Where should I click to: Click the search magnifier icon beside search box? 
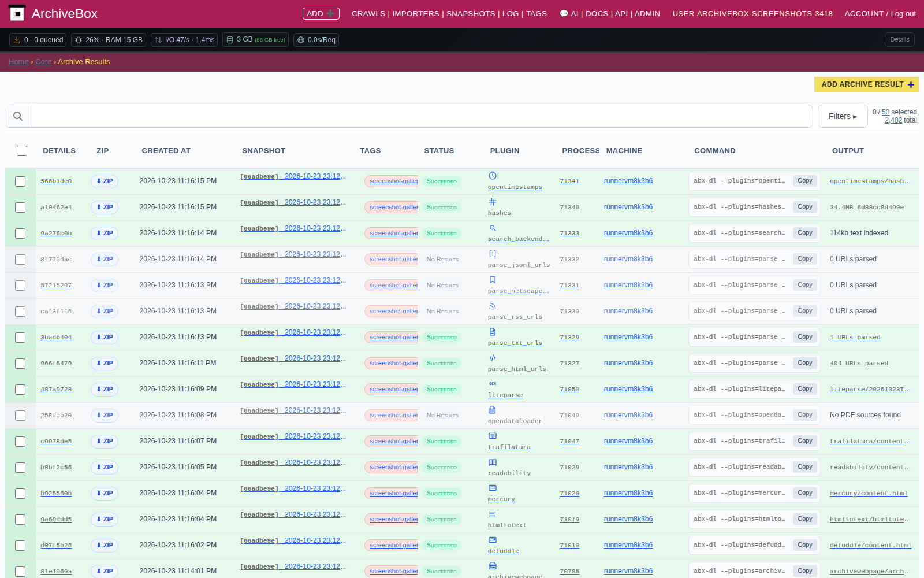tap(18, 116)
